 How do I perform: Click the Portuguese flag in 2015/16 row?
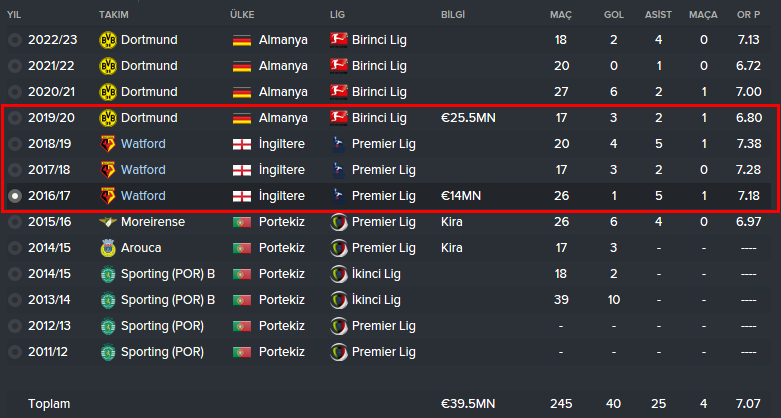pos(242,222)
